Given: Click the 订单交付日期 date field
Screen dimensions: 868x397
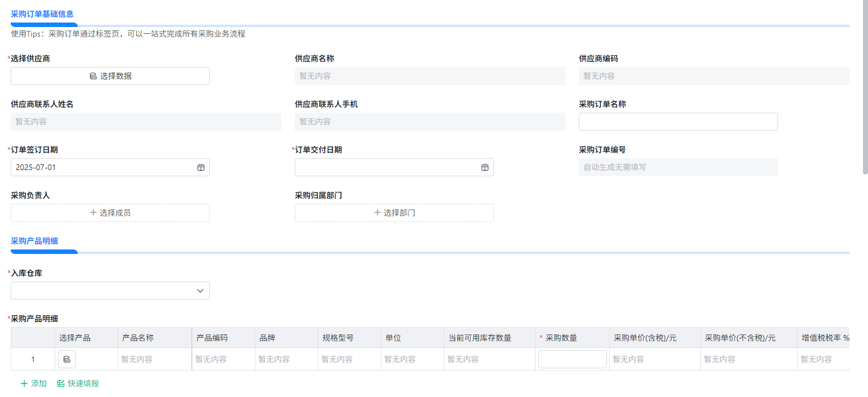Looking at the screenshot, I should 394,167.
